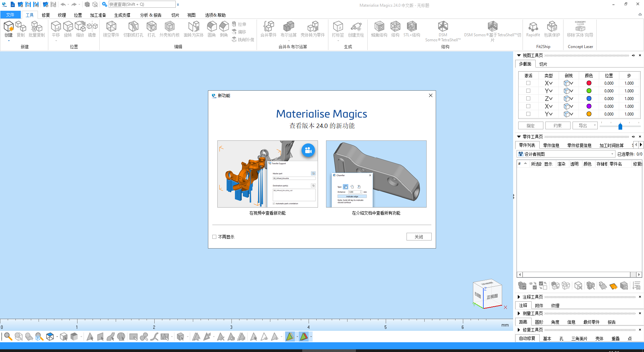Image resolution: width=644 pixels, height=352 pixels.
Task: Open the 布尔运算 Boolean operation tool
Action: pyautogui.click(x=288, y=27)
